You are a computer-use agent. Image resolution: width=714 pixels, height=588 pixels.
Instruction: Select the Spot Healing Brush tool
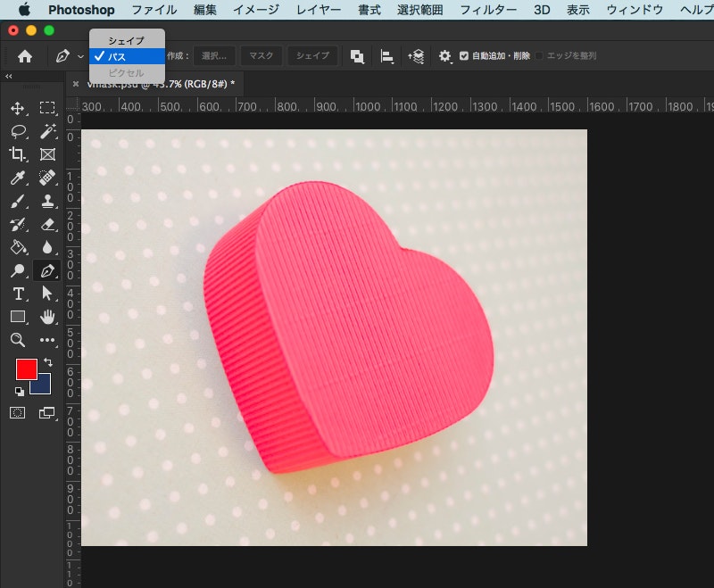(47, 178)
